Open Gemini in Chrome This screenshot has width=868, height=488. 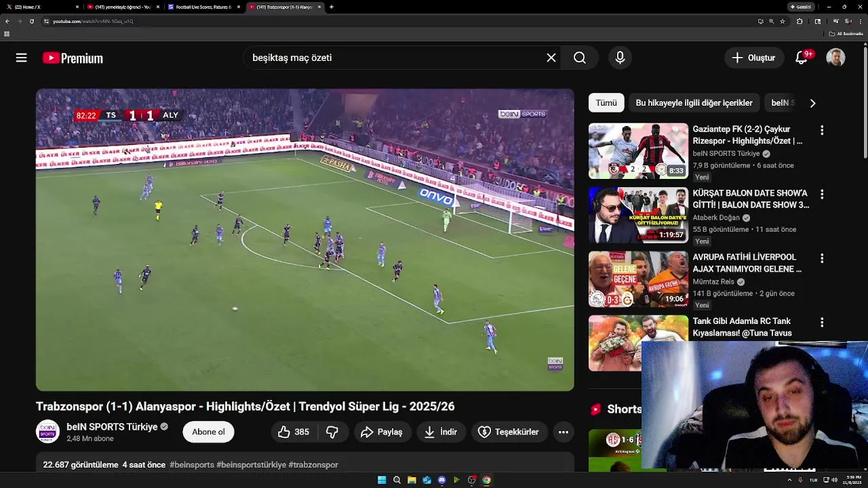click(801, 7)
